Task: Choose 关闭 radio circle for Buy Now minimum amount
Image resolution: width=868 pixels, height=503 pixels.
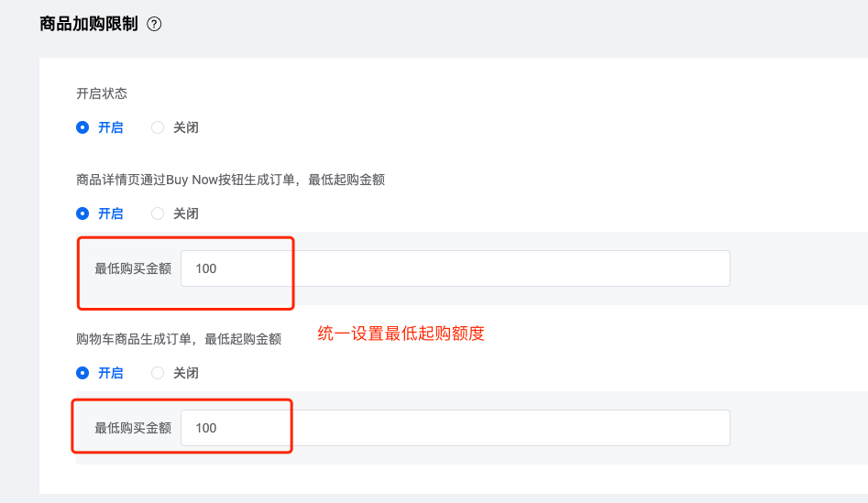Action: [x=158, y=213]
